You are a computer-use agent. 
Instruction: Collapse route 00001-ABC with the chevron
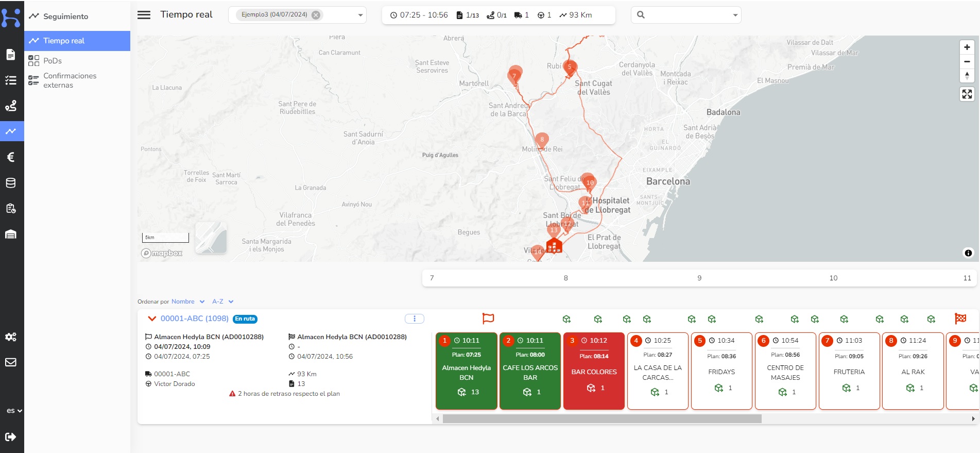[x=151, y=319]
